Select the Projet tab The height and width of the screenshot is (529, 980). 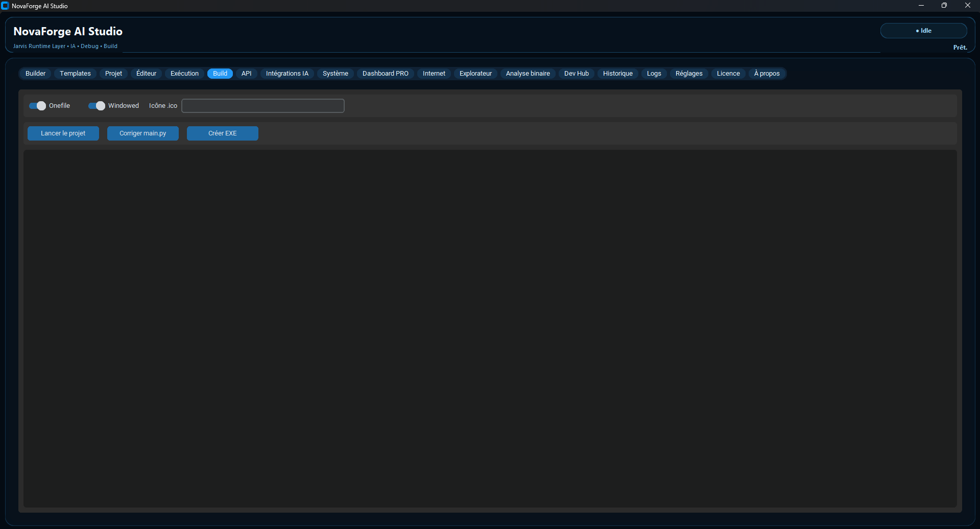coord(113,74)
